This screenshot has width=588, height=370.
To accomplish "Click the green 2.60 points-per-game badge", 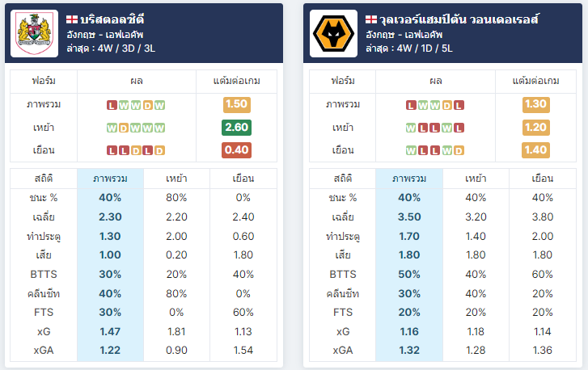I will click(237, 128).
